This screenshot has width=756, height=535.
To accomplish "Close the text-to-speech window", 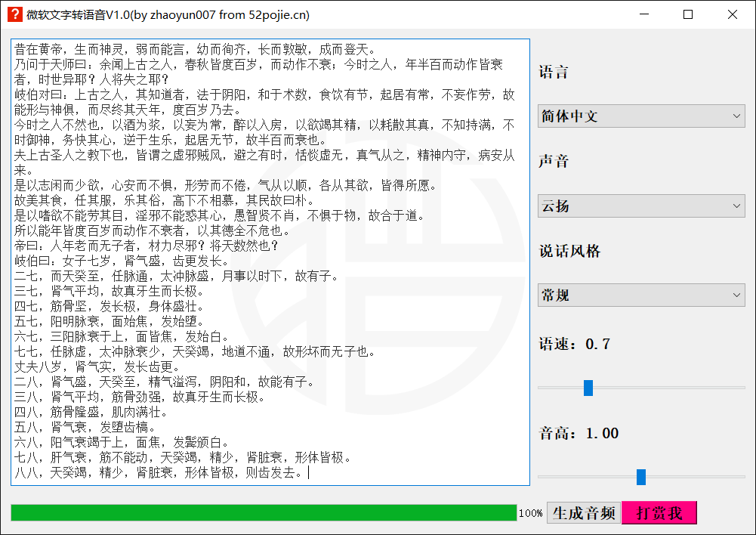I will click(733, 14).
